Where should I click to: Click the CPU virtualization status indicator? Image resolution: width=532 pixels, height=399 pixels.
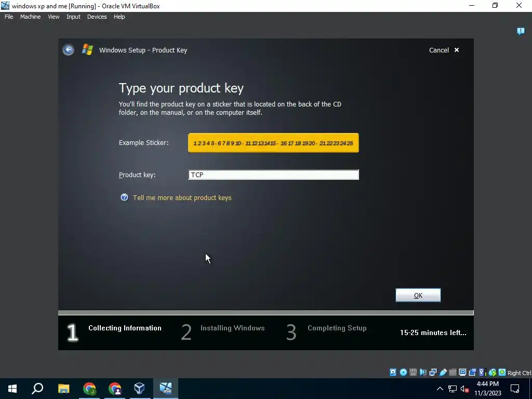[x=482, y=372]
